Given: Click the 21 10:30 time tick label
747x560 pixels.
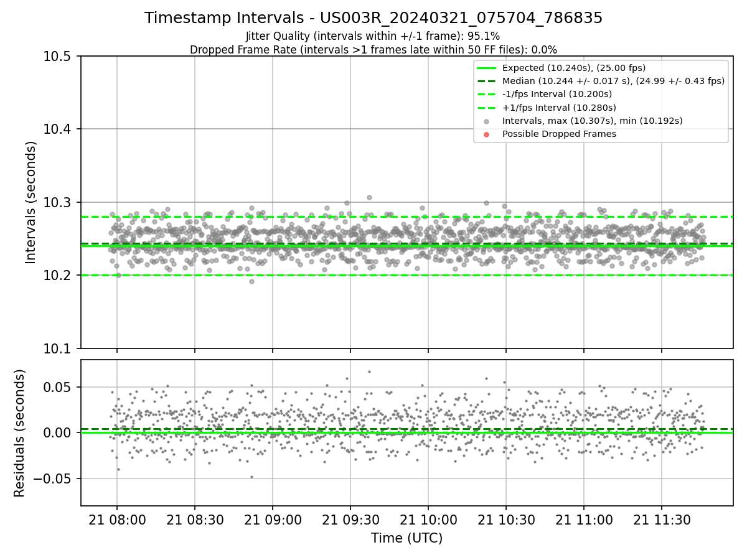Looking at the screenshot, I should pyautogui.click(x=505, y=520).
